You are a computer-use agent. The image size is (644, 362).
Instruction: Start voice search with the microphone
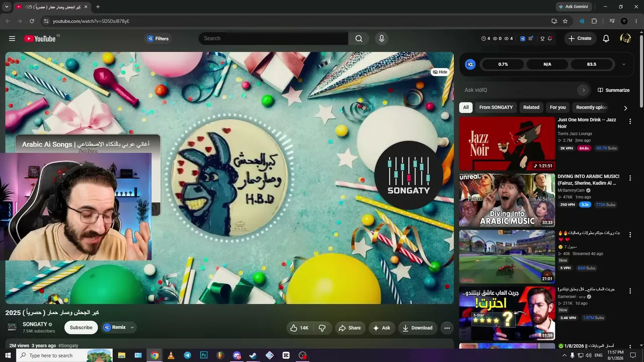point(381,39)
